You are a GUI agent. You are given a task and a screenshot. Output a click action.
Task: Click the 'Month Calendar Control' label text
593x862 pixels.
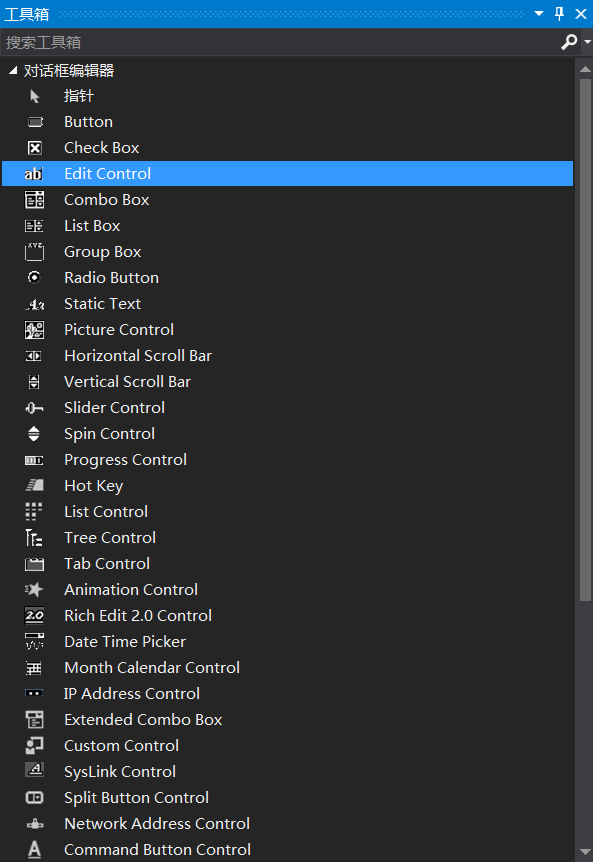coord(152,668)
